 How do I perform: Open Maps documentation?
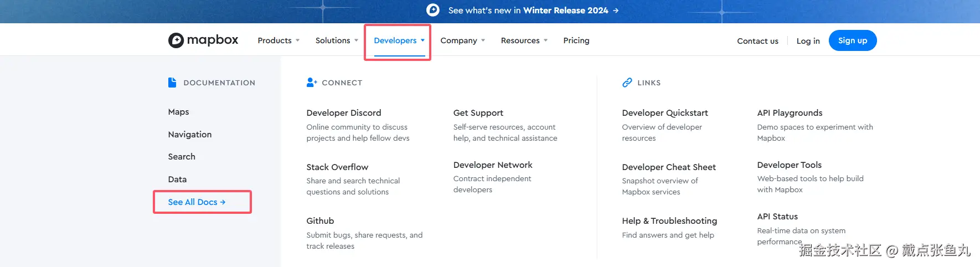point(178,112)
